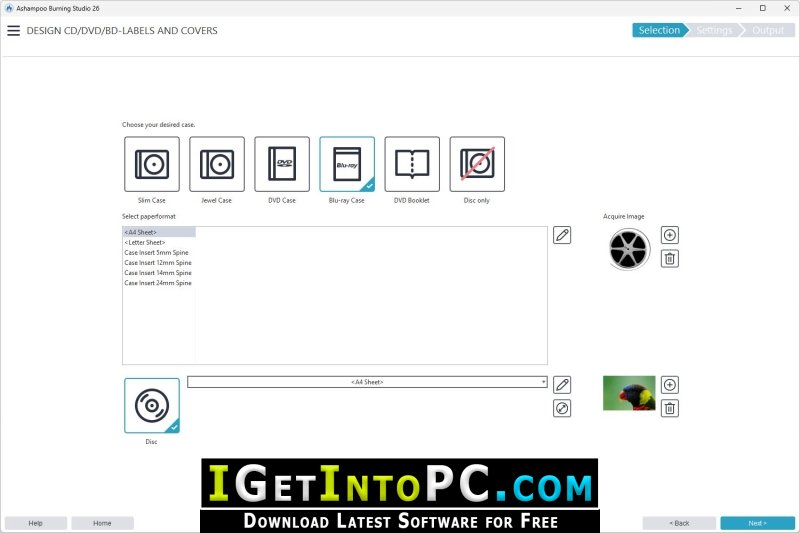
Task: Click the Help button
Action: [36, 523]
